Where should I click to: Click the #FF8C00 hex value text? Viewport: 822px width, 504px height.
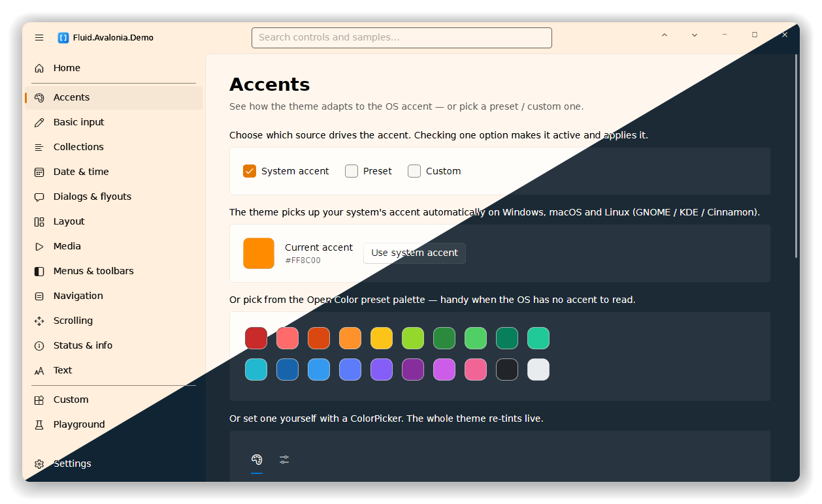tap(303, 260)
